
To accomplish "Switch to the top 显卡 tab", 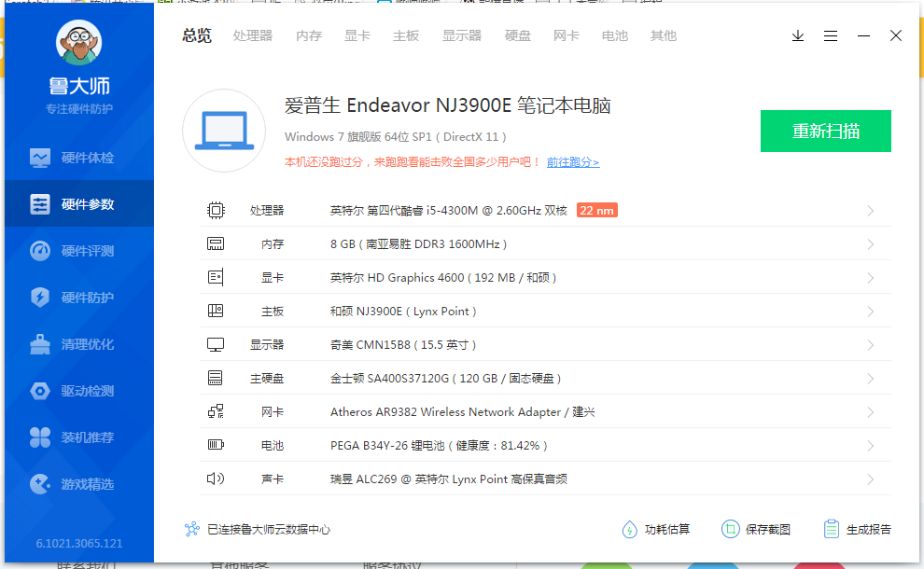I will [357, 36].
